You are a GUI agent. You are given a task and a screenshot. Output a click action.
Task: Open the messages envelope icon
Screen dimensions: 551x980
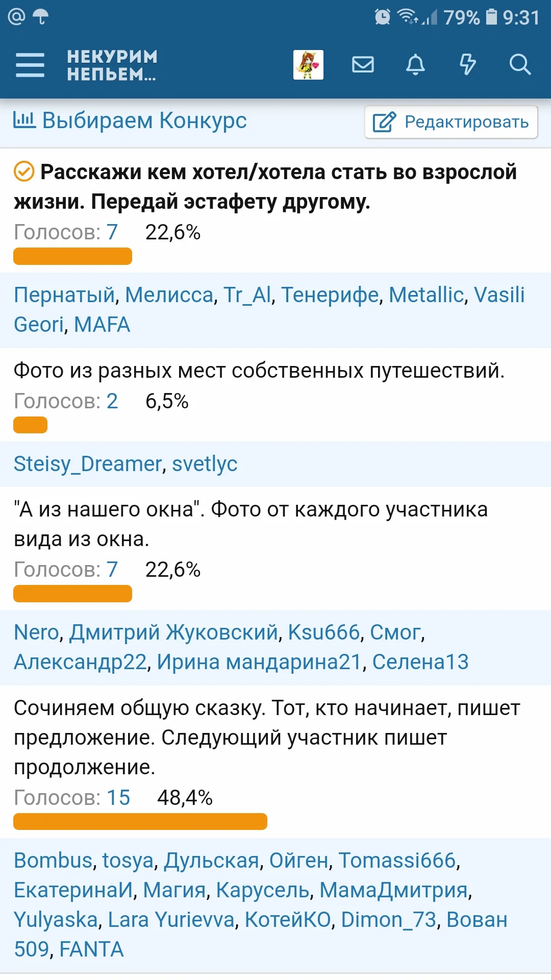(363, 65)
